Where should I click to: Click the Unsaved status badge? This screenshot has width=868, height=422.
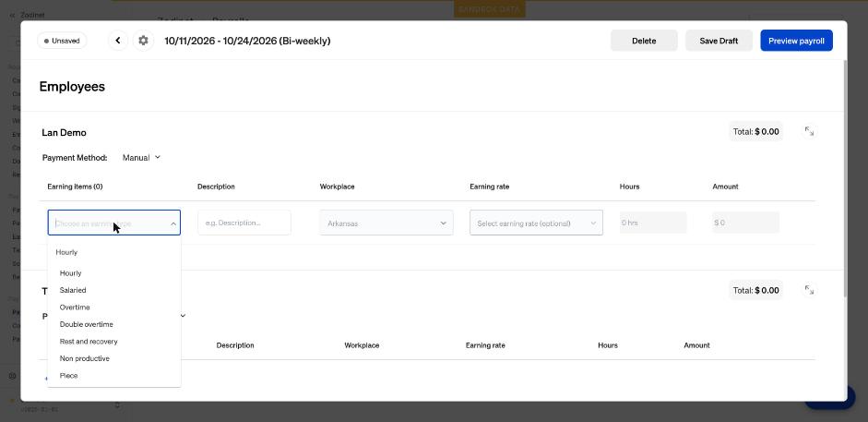point(62,41)
